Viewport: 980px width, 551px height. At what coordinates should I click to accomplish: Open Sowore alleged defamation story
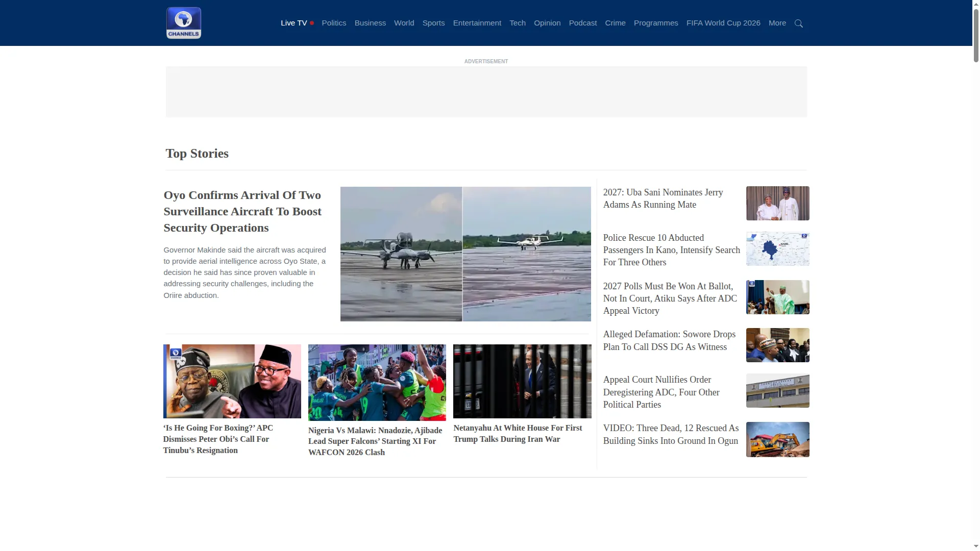click(x=669, y=340)
